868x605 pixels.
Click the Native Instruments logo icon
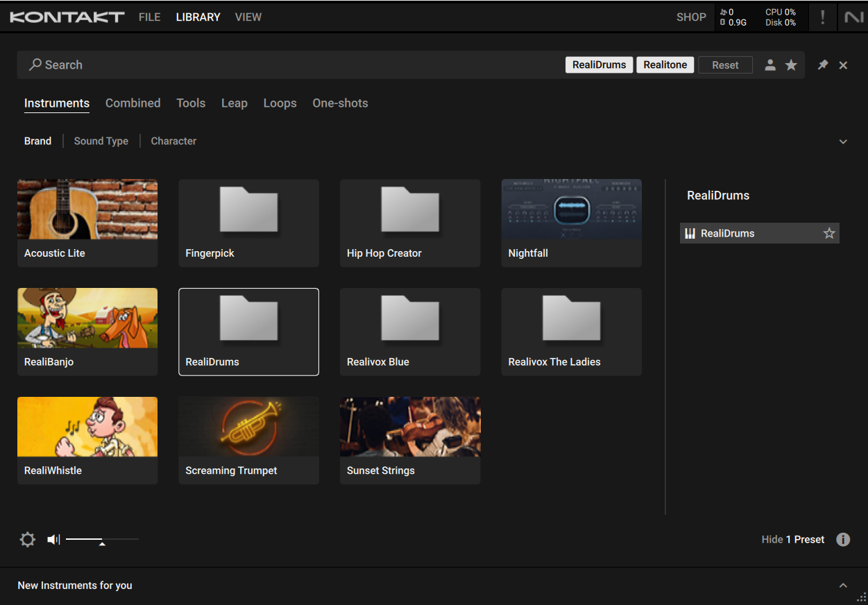point(853,17)
